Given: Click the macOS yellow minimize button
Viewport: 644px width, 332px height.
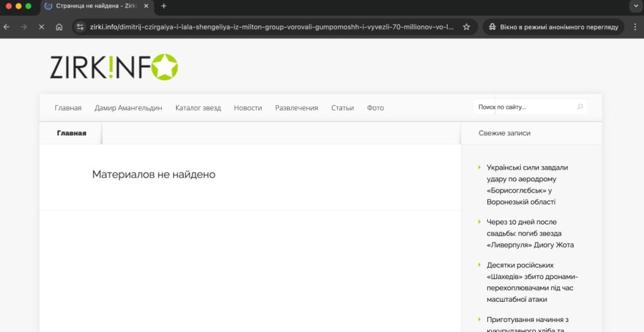Looking at the screenshot, I should (18, 6).
